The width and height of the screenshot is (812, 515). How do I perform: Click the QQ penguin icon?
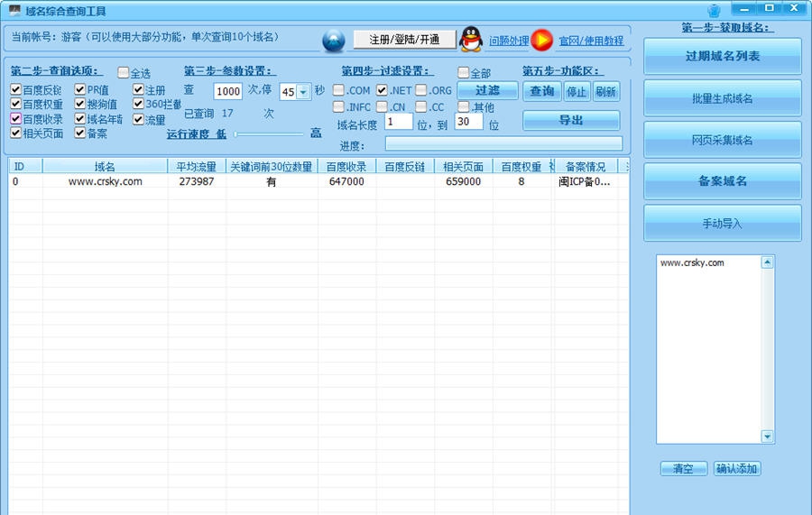tap(471, 40)
